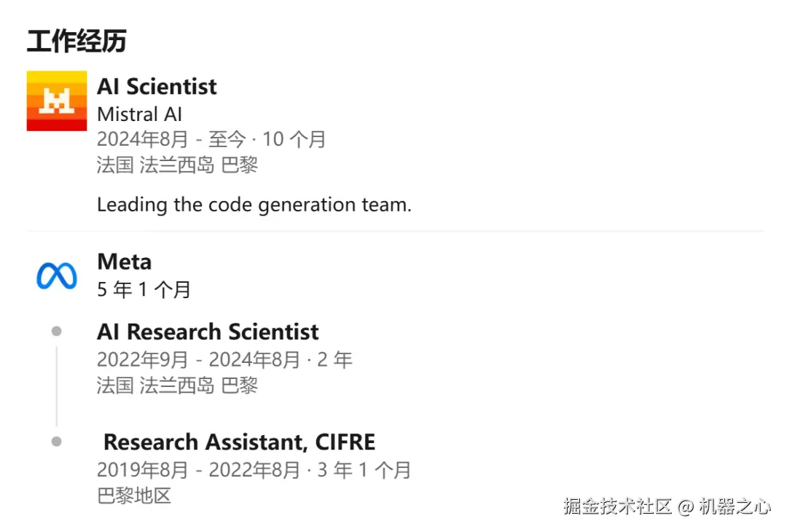Screen dimensions: 787x532
Task: Click the 工作经历 section heading
Action: point(77,42)
